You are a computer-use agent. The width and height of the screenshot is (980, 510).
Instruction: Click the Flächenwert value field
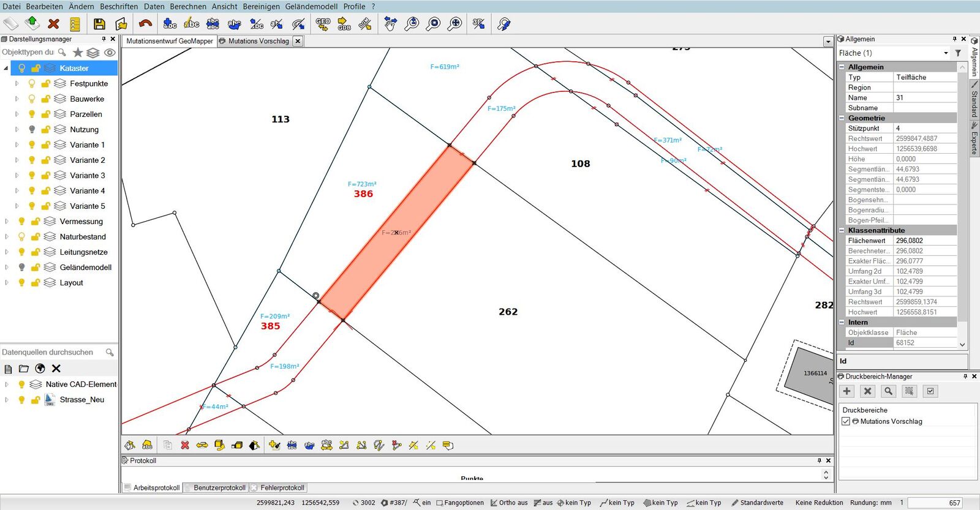925,241
